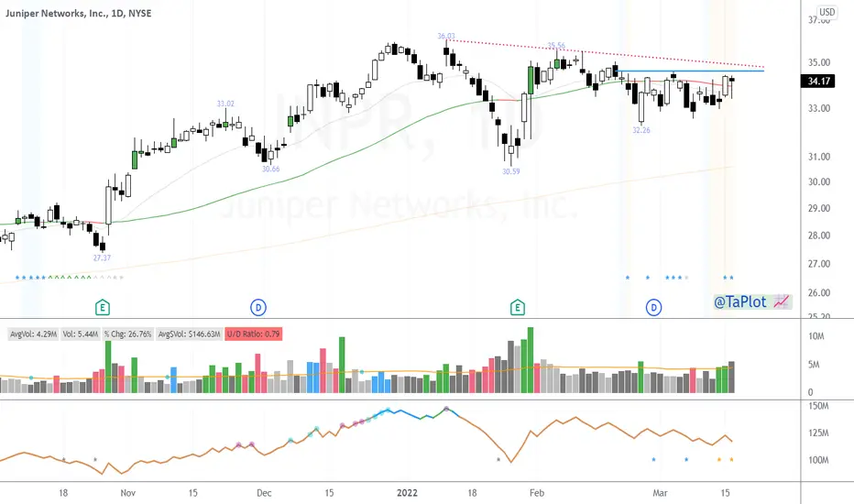Click the 32.26 low price annotation

click(x=641, y=130)
